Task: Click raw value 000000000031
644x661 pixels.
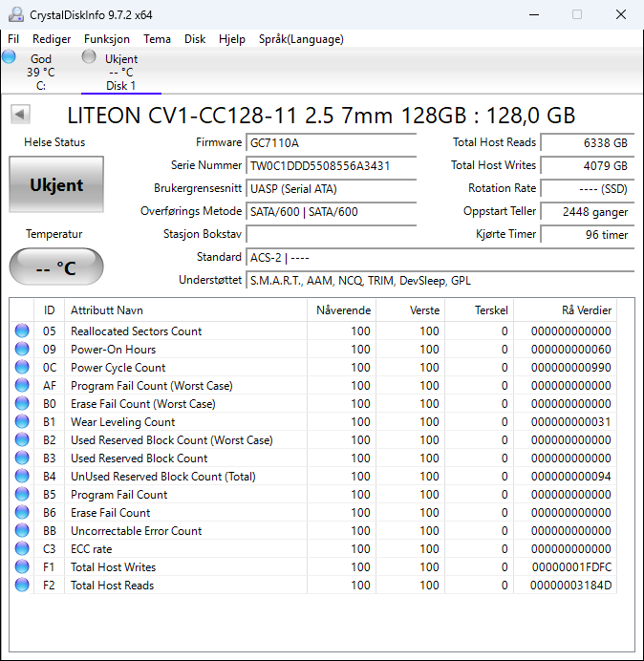Action: tap(571, 422)
